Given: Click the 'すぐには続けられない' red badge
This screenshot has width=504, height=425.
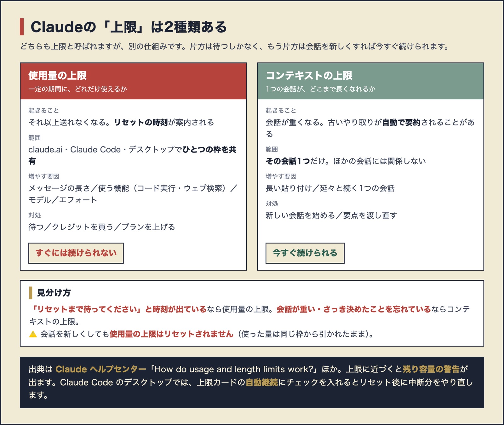Looking at the screenshot, I should coord(76,253).
